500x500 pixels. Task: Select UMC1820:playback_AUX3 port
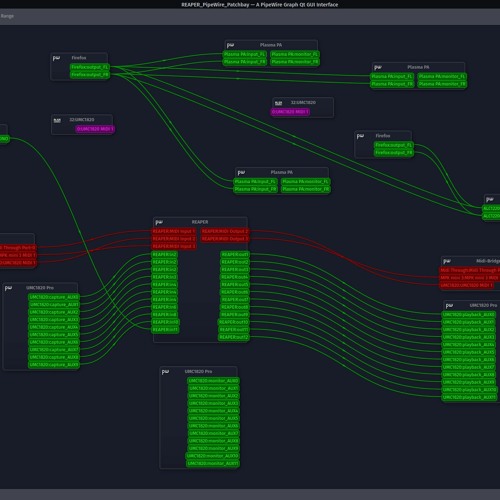pos(469,337)
